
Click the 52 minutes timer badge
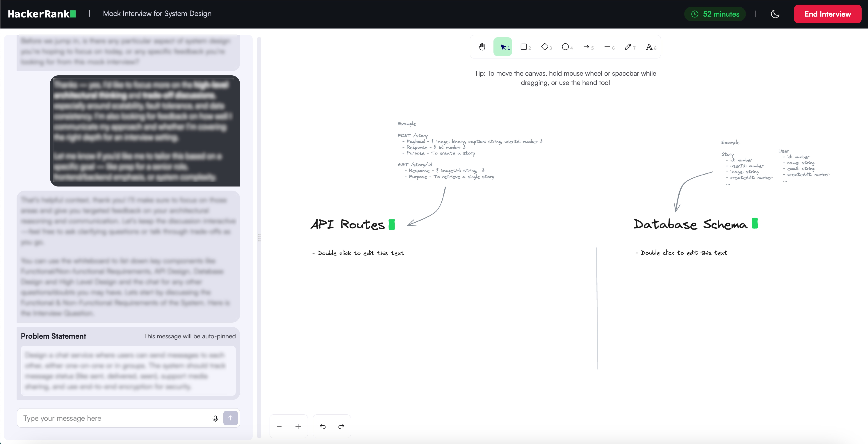pyautogui.click(x=715, y=14)
